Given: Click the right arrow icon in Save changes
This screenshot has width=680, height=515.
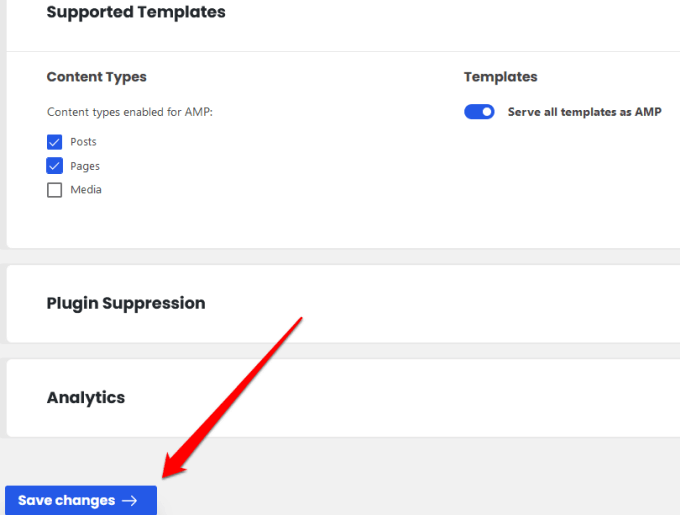Looking at the screenshot, I should (x=129, y=501).
